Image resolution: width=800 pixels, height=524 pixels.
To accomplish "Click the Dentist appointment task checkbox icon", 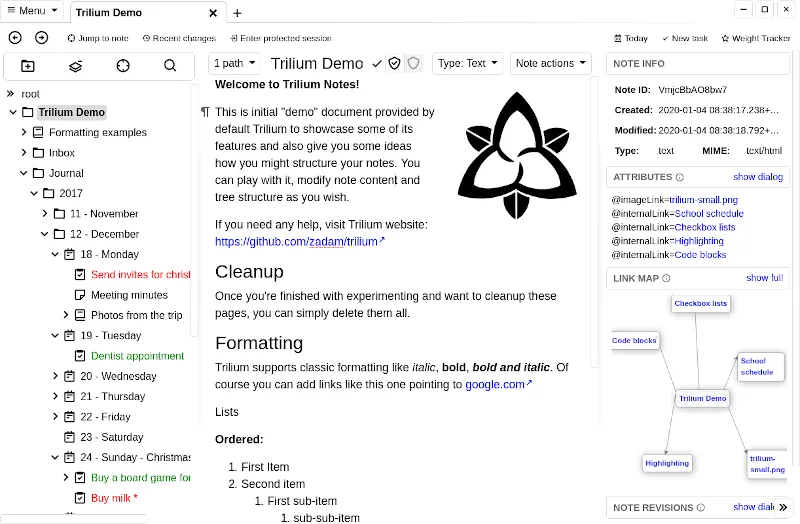I will coord(80,356).
